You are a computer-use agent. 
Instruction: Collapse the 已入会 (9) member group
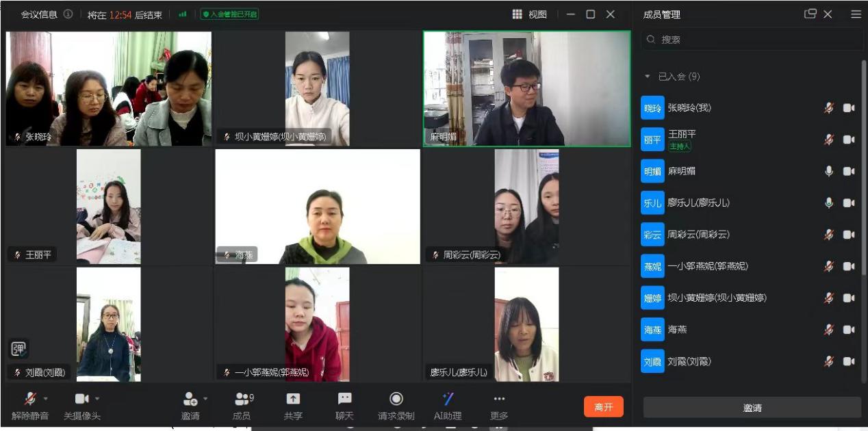pos(648,77)
